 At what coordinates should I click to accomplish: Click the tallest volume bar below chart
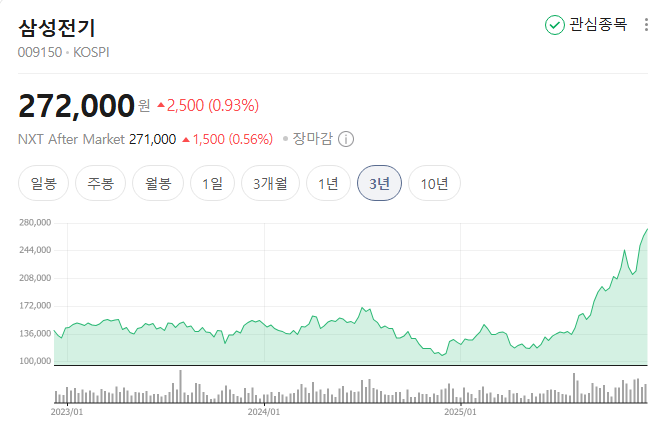pos(180,386)
